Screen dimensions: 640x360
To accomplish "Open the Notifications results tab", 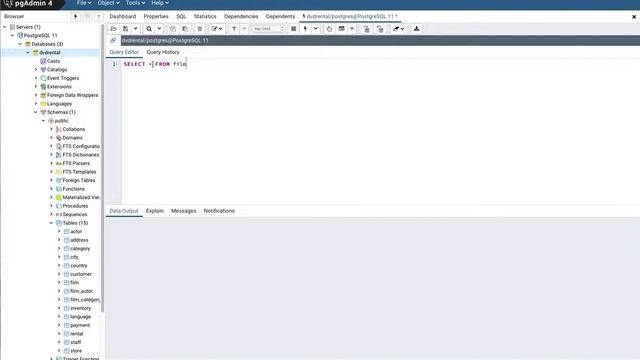I will click(219, 211).
